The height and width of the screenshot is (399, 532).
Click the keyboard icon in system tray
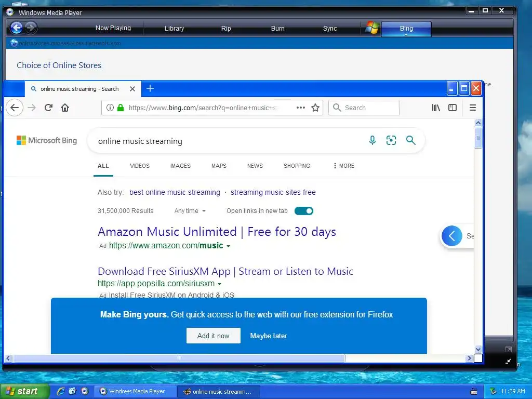(x=474, y=392)
